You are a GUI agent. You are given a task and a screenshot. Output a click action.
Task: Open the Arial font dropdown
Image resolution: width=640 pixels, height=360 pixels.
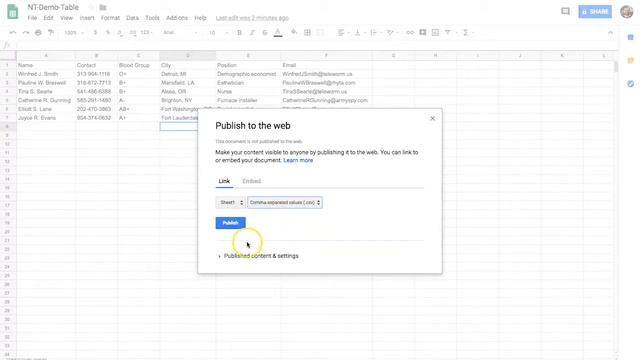point(180,33)
